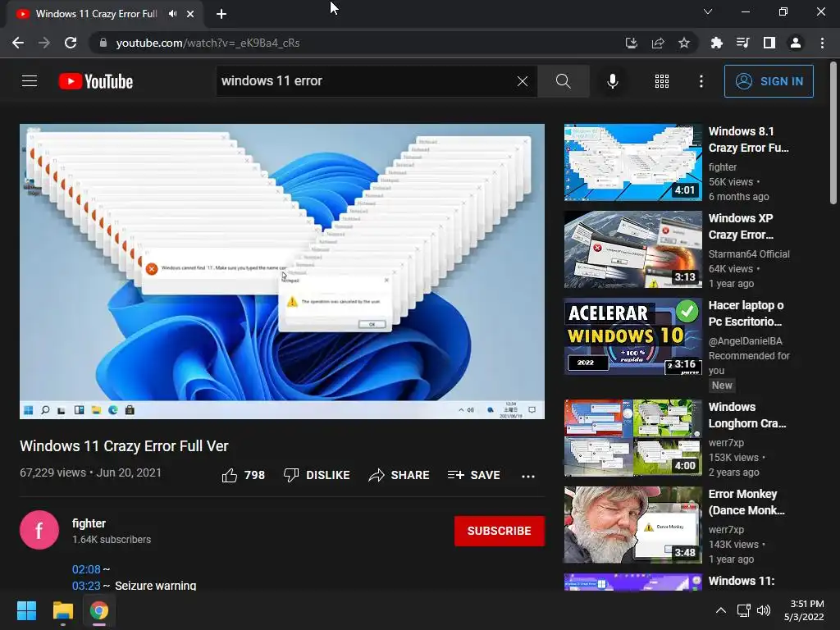
Task: Jump to timestamp 03:23
Action: 86,586
